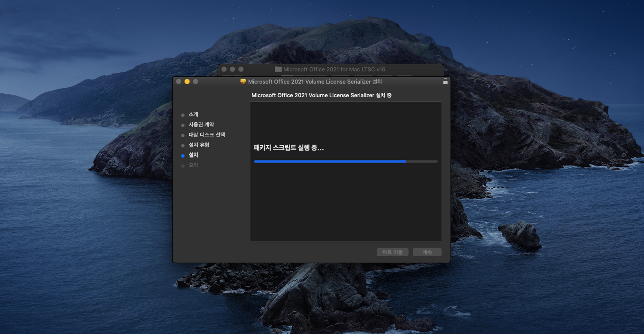
Task: Select the 소개 step in sidebar
Action: [x=193, y=114]
